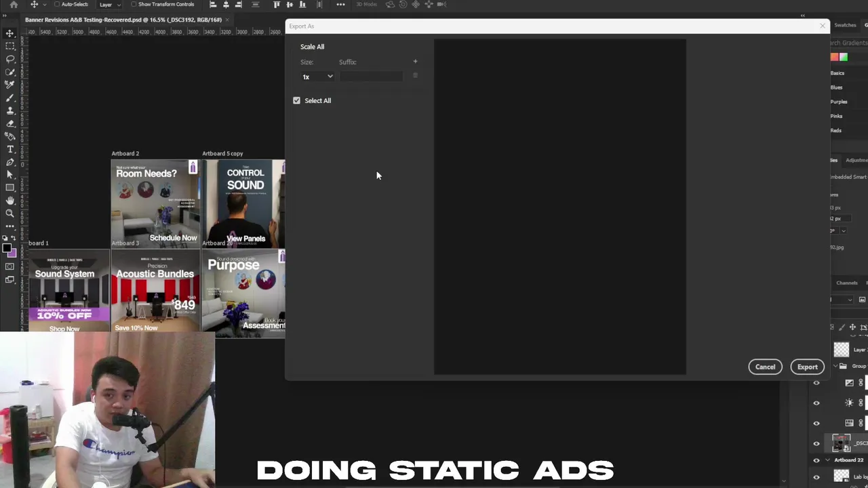Select the Type tool
868x488 pixels.
coord(9,149)
